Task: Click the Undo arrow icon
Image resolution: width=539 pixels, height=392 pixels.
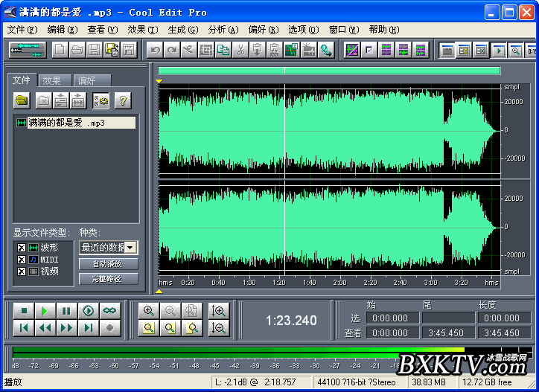Action: coord(155,50)
